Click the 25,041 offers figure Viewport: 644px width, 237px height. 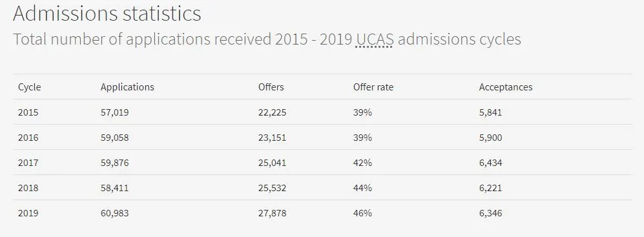(273, 163)
